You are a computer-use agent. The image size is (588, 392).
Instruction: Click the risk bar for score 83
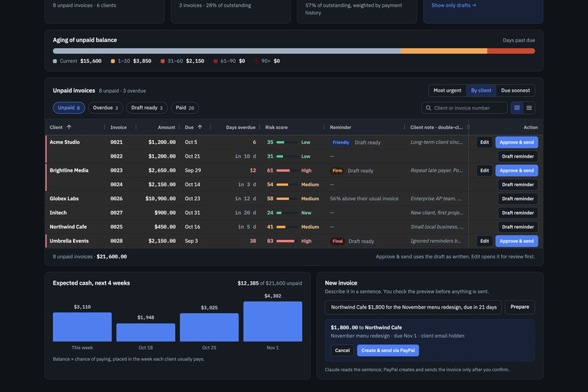coord(287,241)
